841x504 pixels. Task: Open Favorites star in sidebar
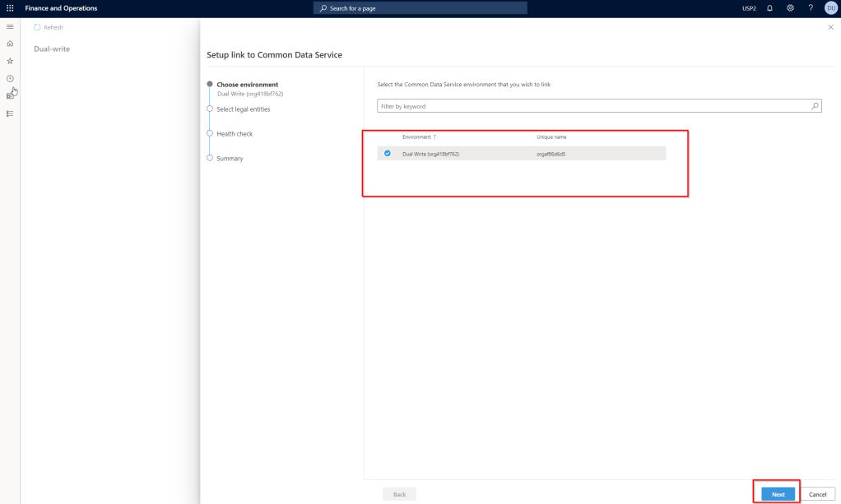pos(10,61)
